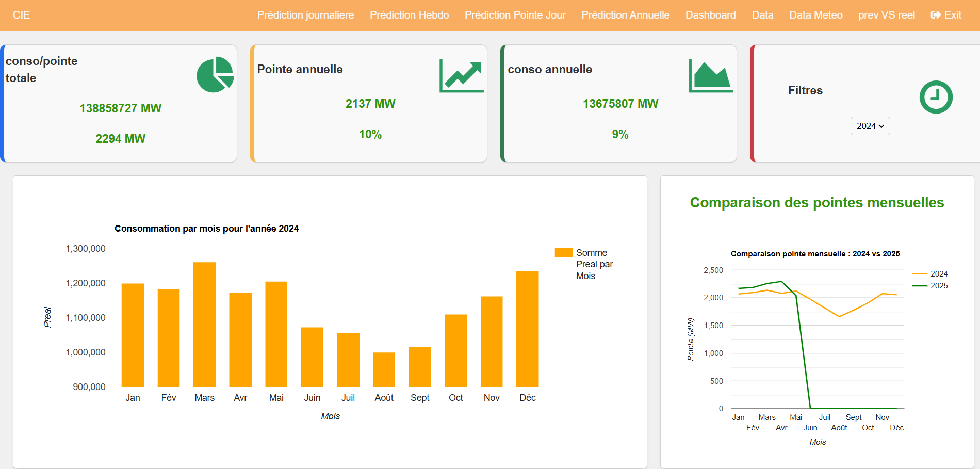Image resolution: width=980 pixels, height=469 pixels.
Task: Click the pie chart icon in conso/pointe totale card
Action: tap(215, 75)
